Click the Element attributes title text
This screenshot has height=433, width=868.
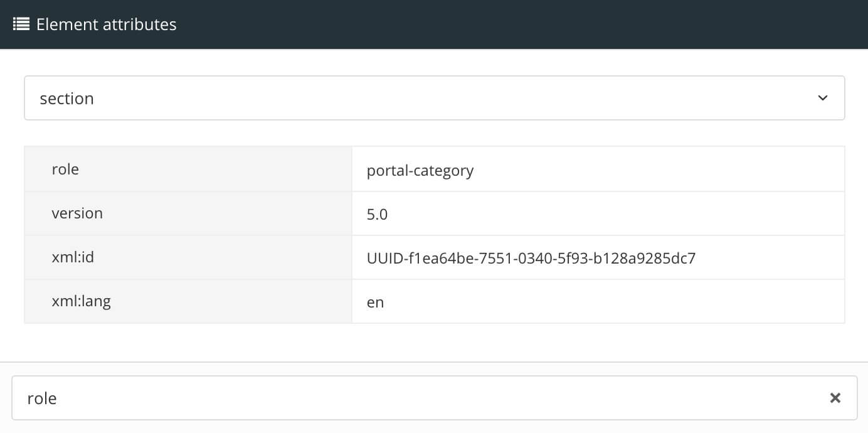(x=106, y=24)
